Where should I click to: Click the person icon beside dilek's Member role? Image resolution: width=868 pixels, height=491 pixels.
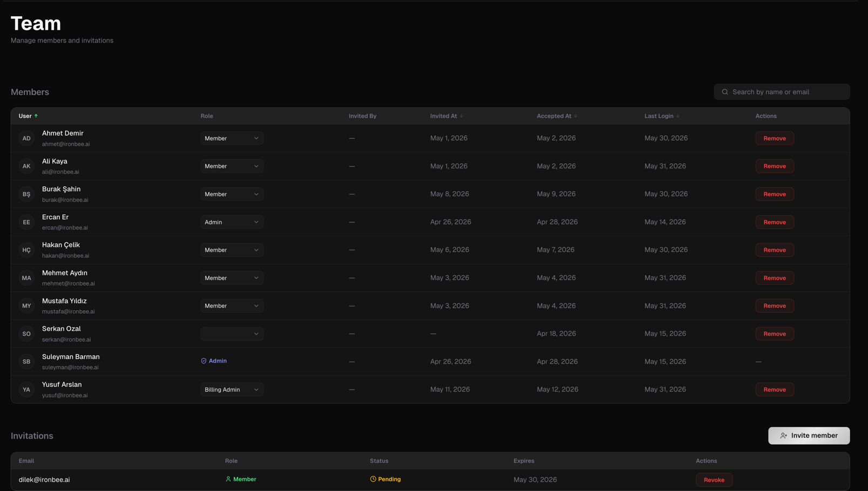pos(228,479)
